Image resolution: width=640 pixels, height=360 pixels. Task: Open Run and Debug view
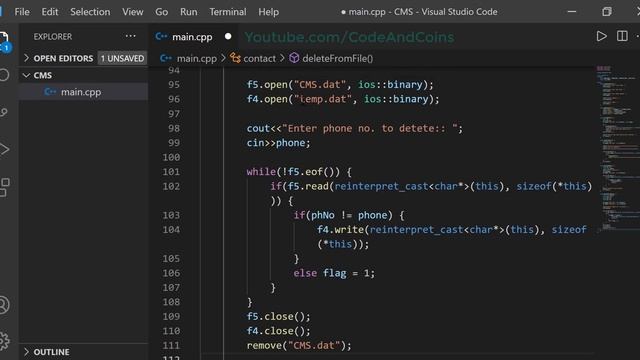pos(4,149)
